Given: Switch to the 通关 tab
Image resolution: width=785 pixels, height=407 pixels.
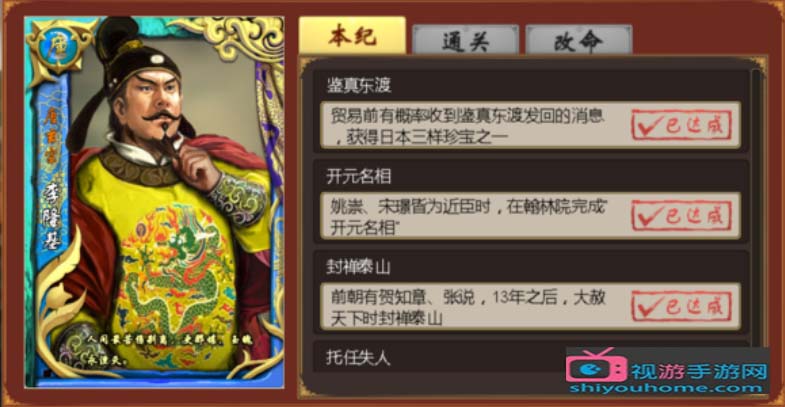Looking at the screenshot, I should click(x=466, y=40).
